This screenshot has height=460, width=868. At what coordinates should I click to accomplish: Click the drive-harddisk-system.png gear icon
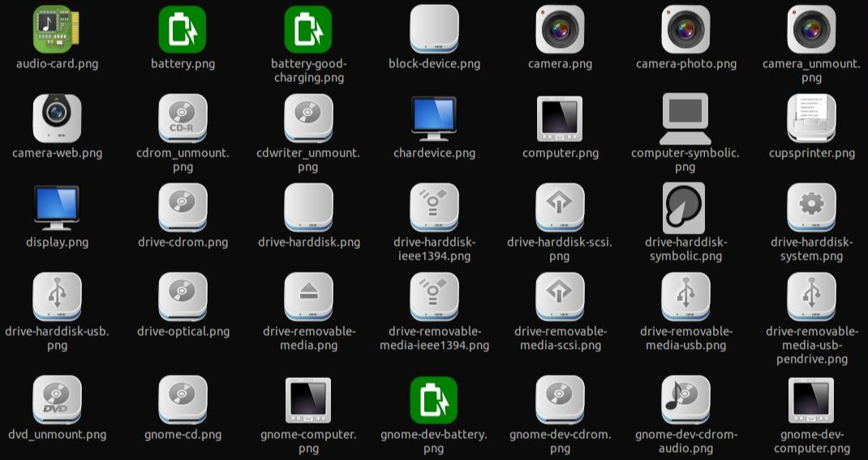coord(811,208)
